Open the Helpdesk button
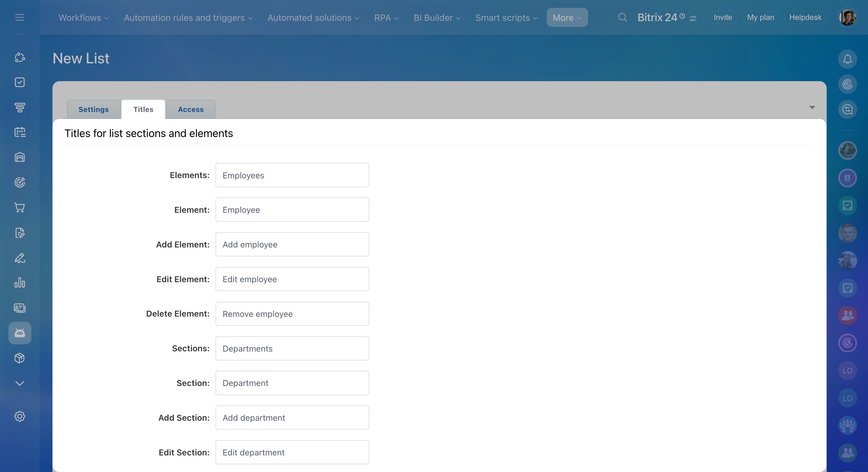The width and height of the screenshot is (868, 472). 805,17
